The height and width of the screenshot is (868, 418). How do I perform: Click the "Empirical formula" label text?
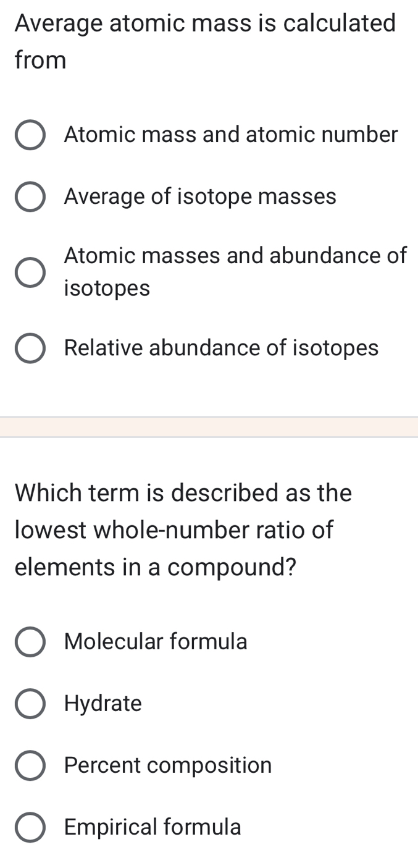coord(152,827)
